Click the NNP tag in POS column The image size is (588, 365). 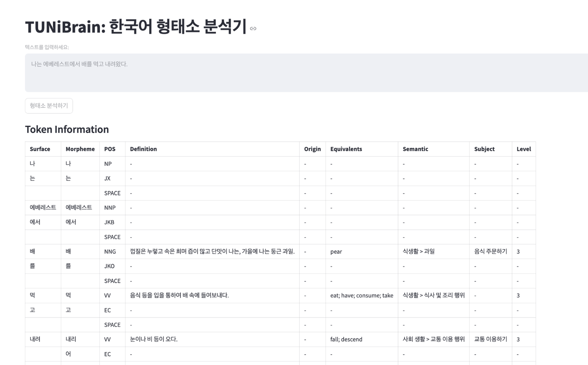click(x=110, y=208)
